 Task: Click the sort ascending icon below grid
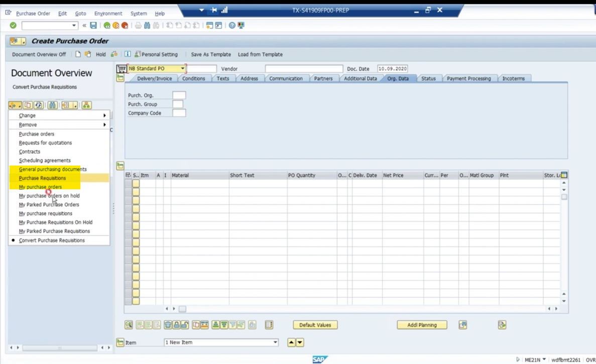coord(215,325)
